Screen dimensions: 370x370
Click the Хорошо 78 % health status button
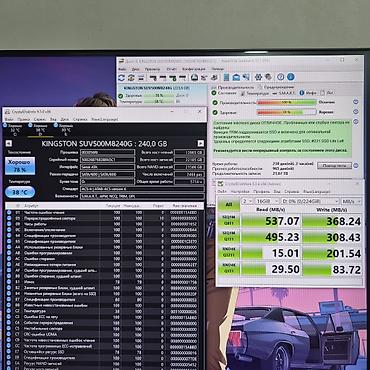[x=20, y=166]
